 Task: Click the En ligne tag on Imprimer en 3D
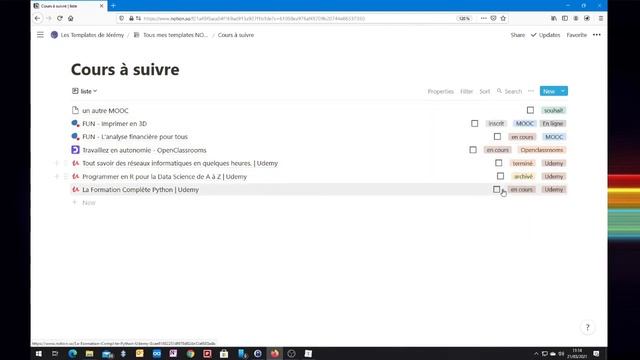click(x=553, y=123)
